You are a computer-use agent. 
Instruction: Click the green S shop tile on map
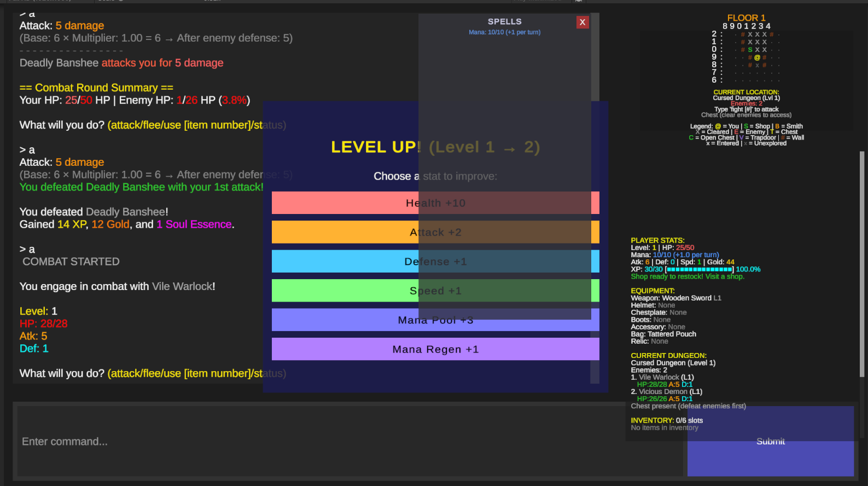pos(750,50)
